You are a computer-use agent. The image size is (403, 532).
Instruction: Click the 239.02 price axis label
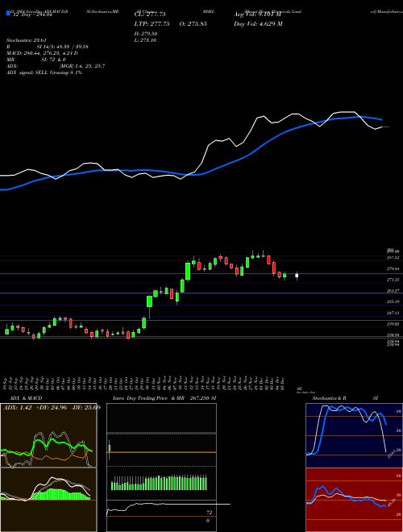(393, 324)
